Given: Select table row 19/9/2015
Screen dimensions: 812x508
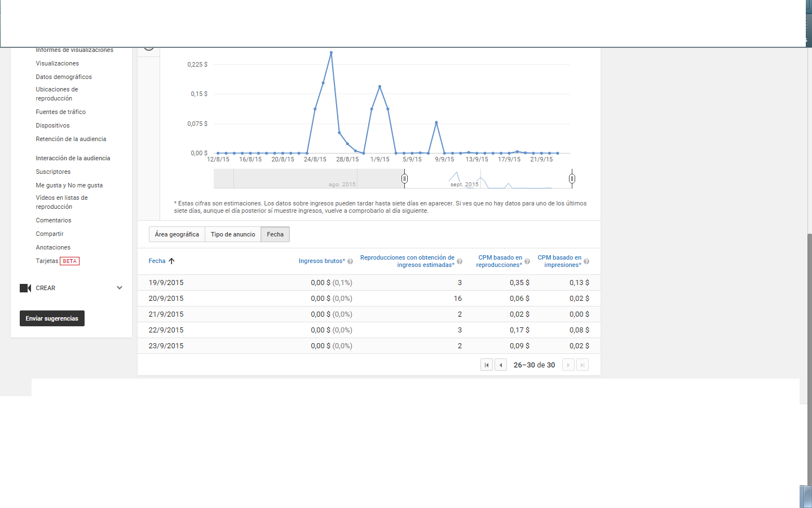Looking at the screenshot, I should [369, 283].
